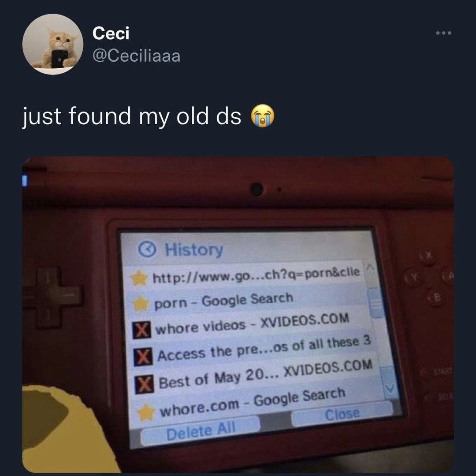This screenshot has height=476, width=476.
Task: Select the 'porn - Google Search' history entry
Action: 247,301
